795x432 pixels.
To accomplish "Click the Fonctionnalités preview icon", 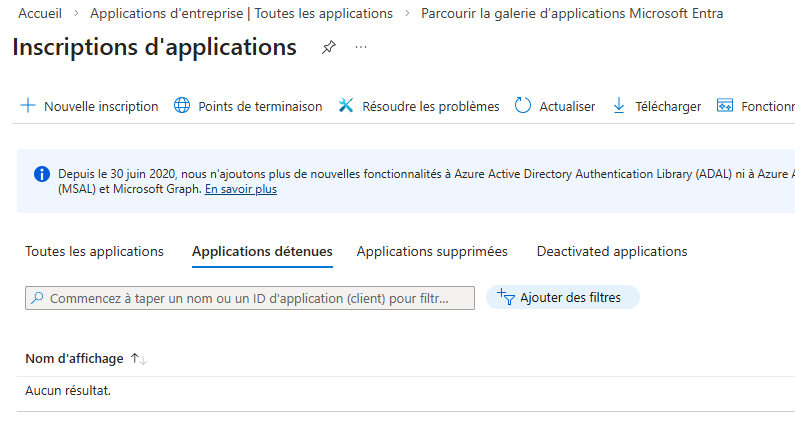I will tap(725, 106).
